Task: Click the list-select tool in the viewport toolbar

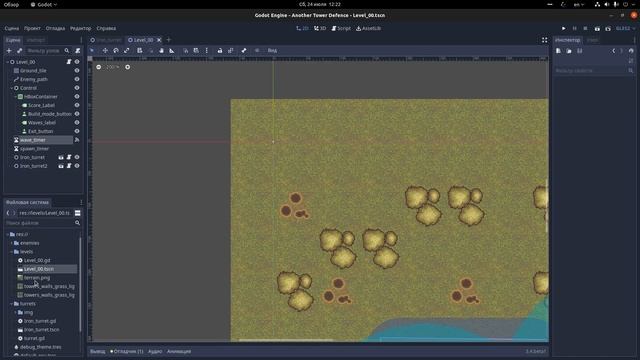Action: [140, 51]
